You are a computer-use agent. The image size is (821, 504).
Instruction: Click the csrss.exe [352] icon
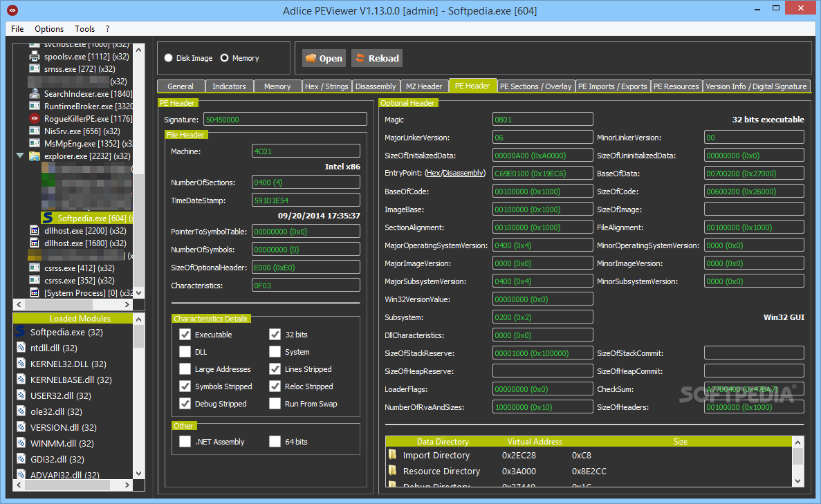click(x=35, y=280)
